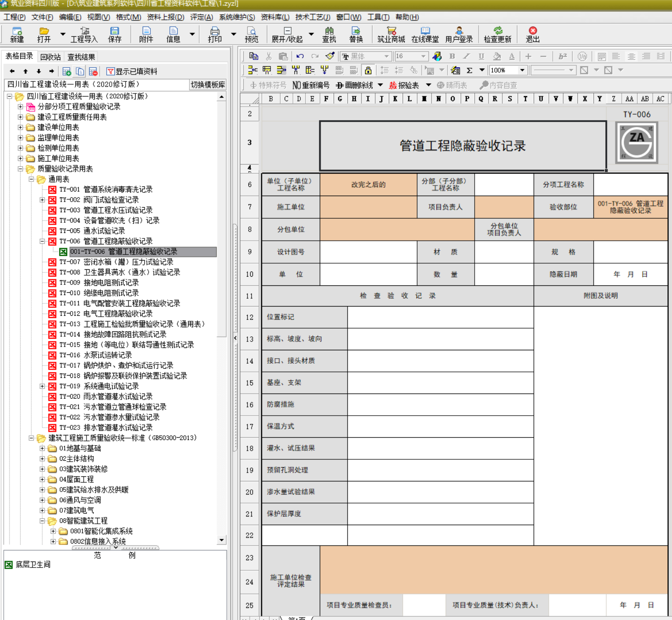Click the undo arrow icon

point(300,56)
